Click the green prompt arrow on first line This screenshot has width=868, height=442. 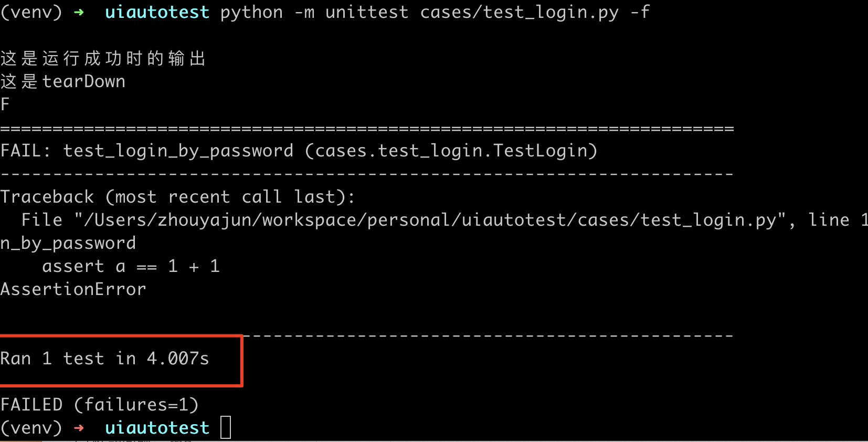[79, 12]
